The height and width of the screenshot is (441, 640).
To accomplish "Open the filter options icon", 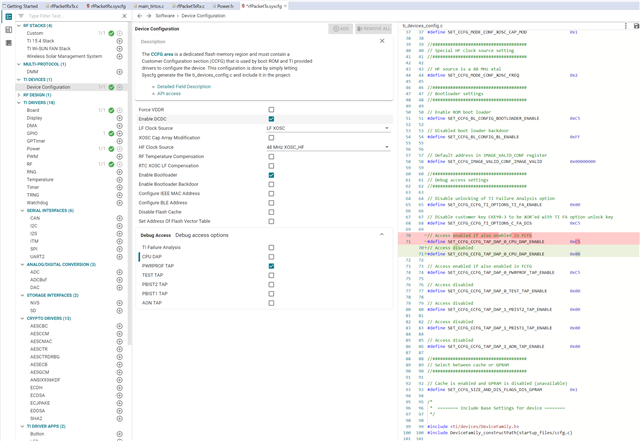I will tap(21, 16).
